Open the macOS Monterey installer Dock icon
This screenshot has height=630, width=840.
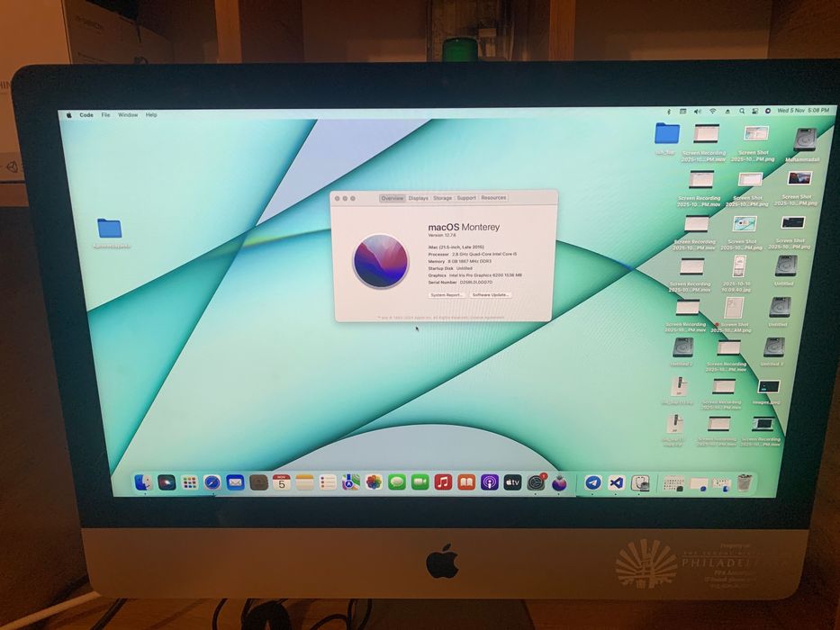tap(559, 482)
